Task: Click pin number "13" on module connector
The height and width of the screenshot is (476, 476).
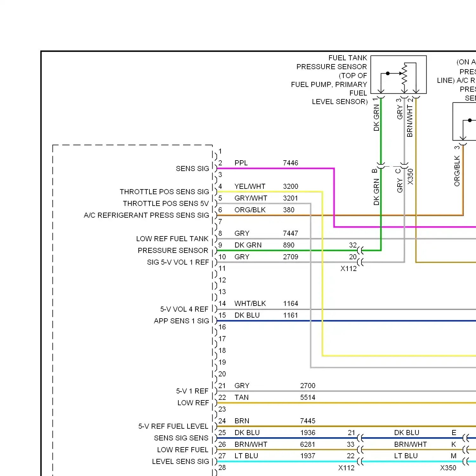Action: click(222, 292)
